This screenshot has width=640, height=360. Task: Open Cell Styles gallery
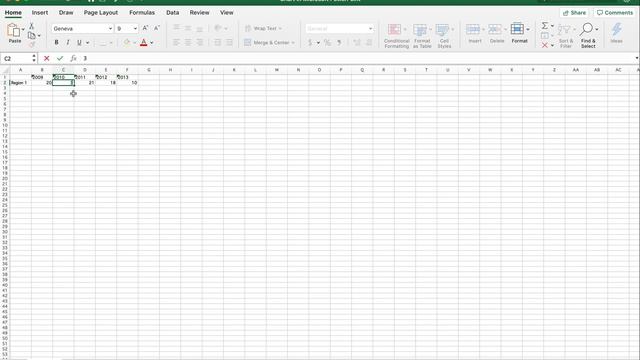tap(444, 36)
